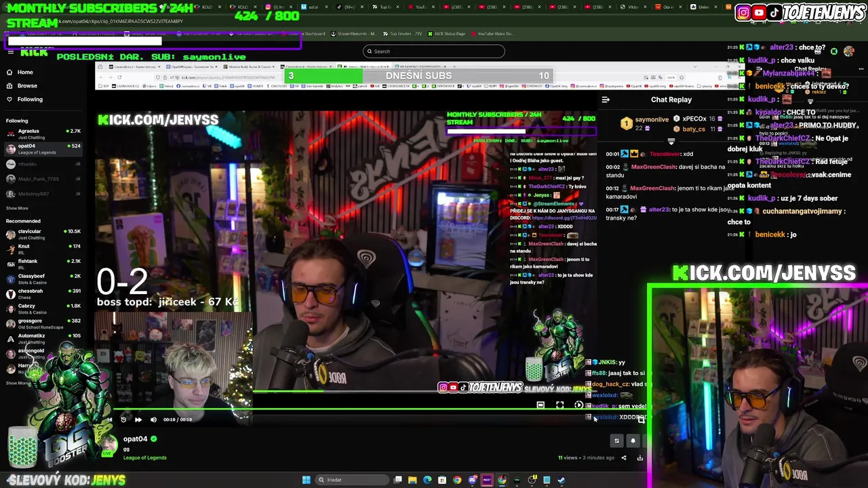Image resolution: width=868 pixels, height=488 pixels.
Task: Expand Show More under Following list
Action: (17, 208)
